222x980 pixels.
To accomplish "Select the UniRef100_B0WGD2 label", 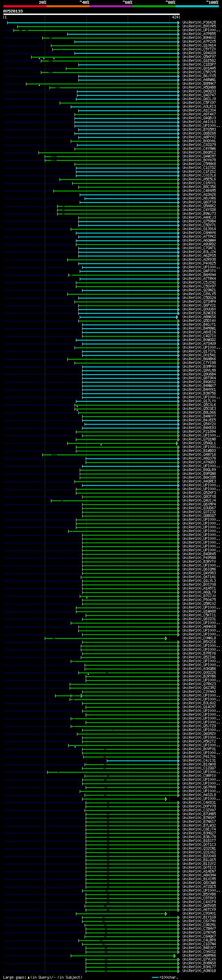I will (x=199, y=340).
